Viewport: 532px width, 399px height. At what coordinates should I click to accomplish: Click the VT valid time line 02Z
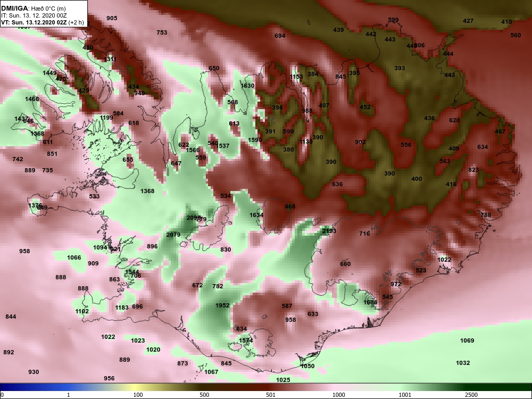coord(43,22)
